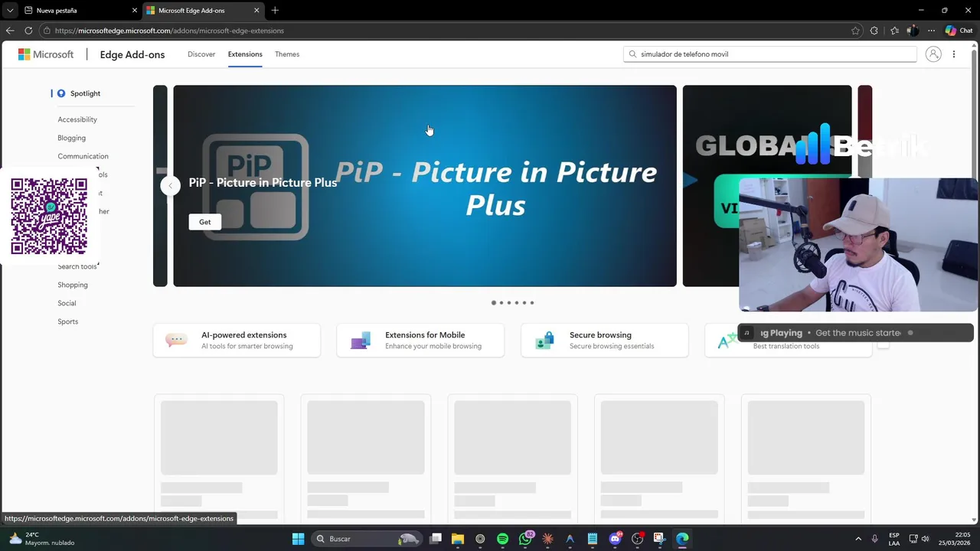
Task: Expand the tab actions dropdown arrow
Action: [x=9, y=10]
